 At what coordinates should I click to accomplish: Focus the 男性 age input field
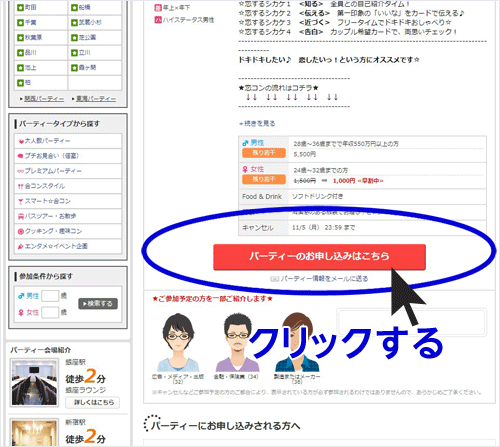[x=50, y=296]
